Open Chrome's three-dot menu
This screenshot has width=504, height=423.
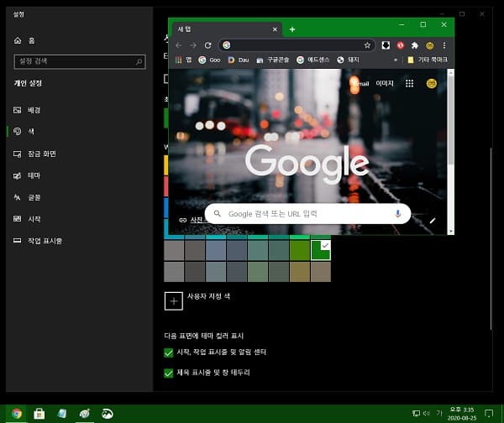pos(444,45)
